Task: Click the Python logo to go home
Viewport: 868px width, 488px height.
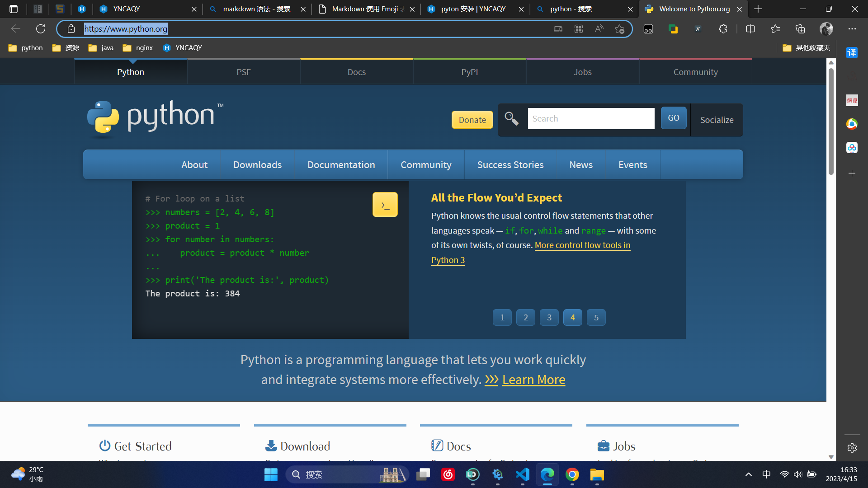Action: [x=154, y=118]
